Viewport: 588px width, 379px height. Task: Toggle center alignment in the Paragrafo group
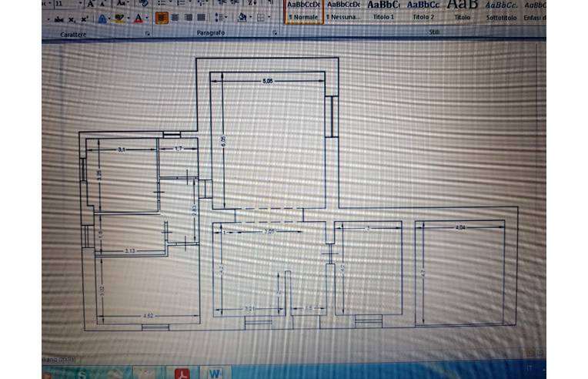(175, 17)
